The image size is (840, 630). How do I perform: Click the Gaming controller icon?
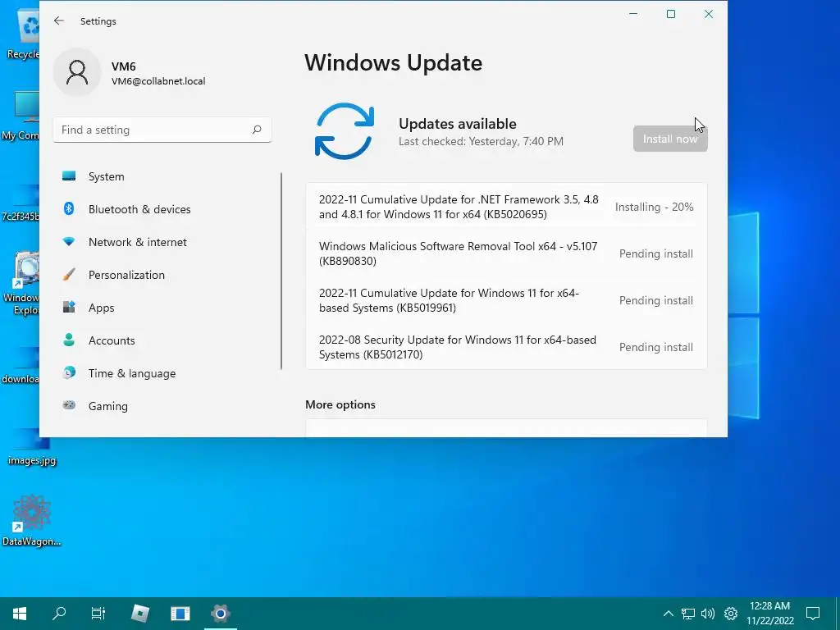tap(69, 405)
